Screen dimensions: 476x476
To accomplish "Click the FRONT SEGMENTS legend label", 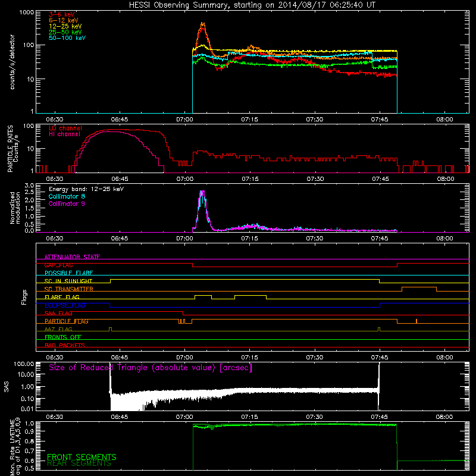I will click(x=82, y=457).
